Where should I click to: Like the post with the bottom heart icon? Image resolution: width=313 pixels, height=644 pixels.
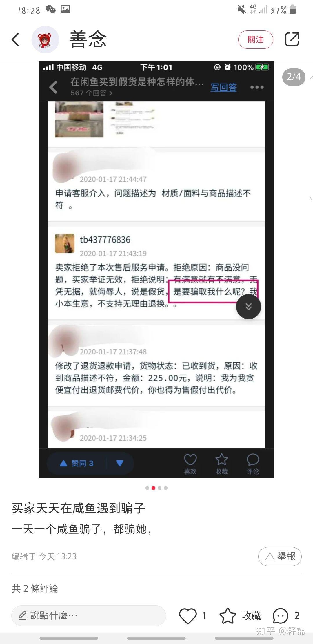click(x=188, y=615)
